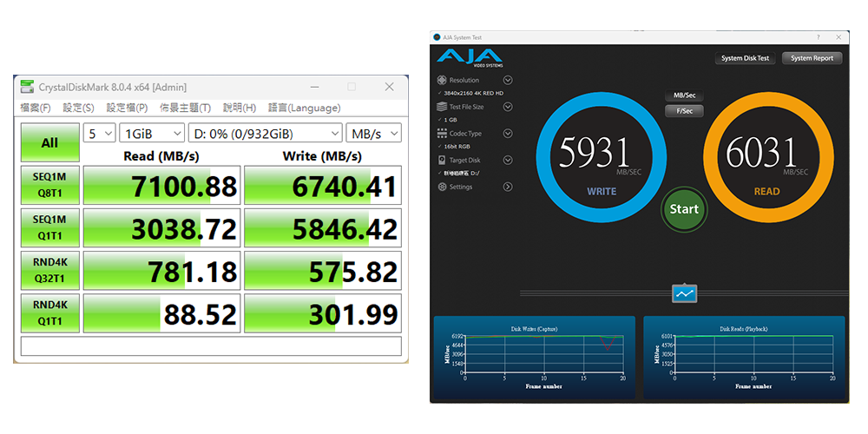This screenshot has height=434, width=868.
Task: Click the Codec Type icon
Action: (x=442, y=134)
